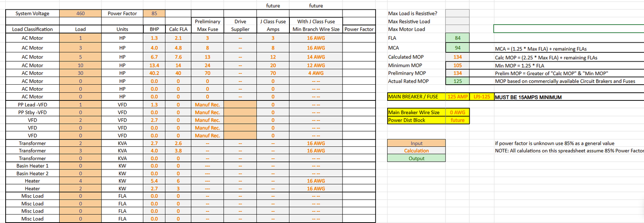Select the Basin Heater 1 label
Image resolution: width=644 pixels, height=223 pixels.
pos(33,166)
